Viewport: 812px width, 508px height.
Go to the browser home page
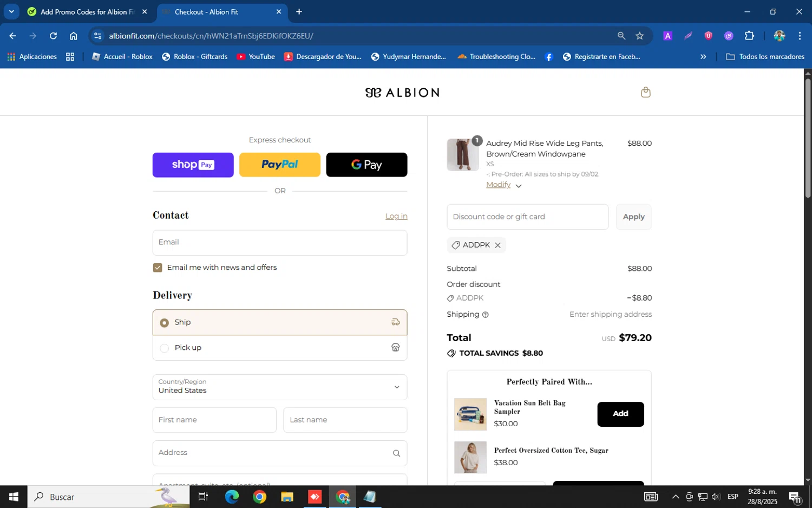tap(74, 36)
